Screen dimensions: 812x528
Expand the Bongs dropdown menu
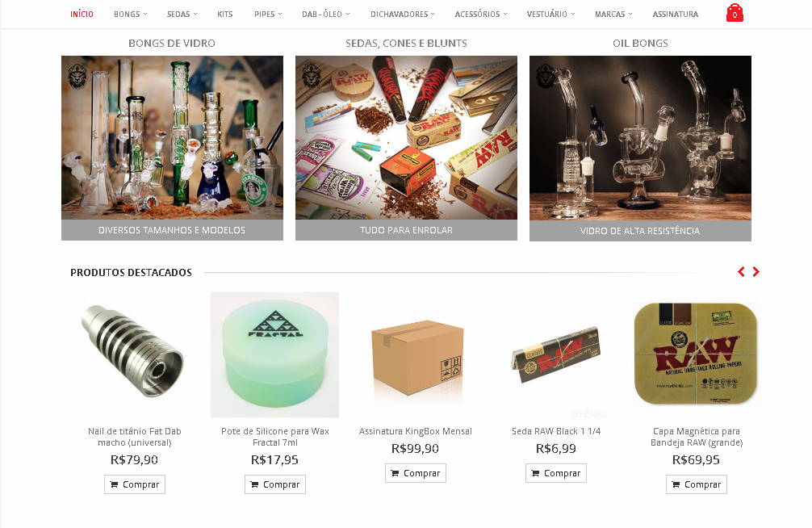coord(131,14)
